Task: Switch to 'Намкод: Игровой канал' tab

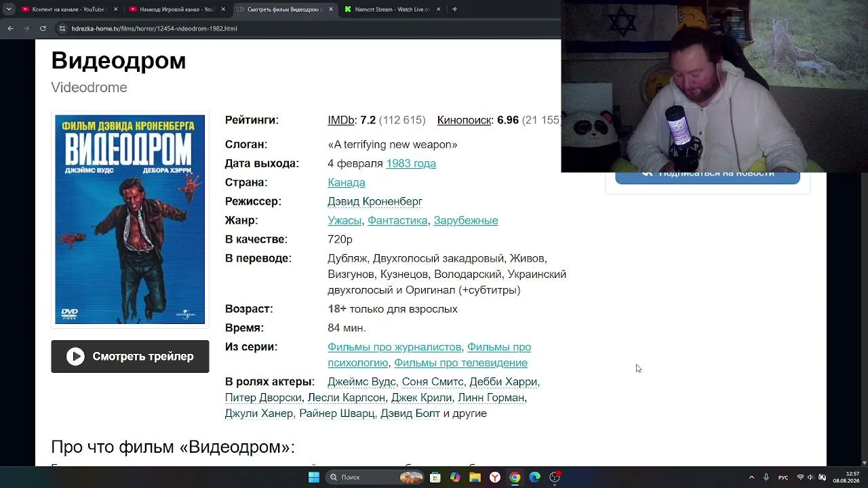Action: [x=176, y=9]
